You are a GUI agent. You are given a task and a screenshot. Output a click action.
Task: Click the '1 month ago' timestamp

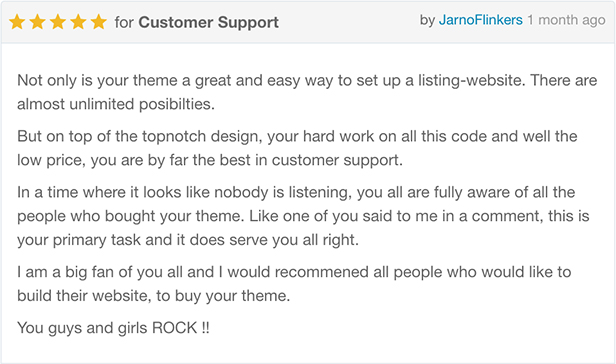(566, 20)
